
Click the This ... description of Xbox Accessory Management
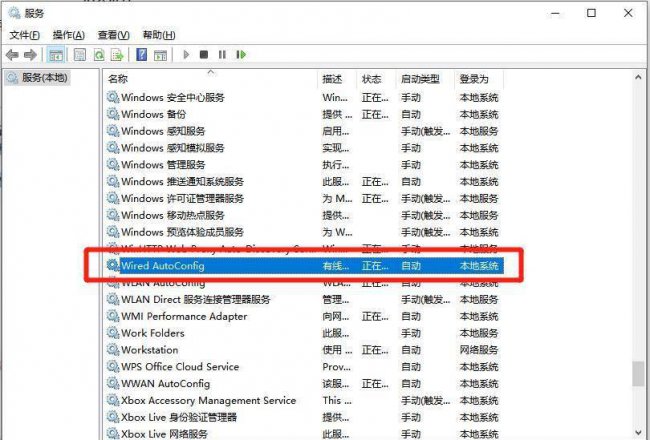(x=337, y=400)
